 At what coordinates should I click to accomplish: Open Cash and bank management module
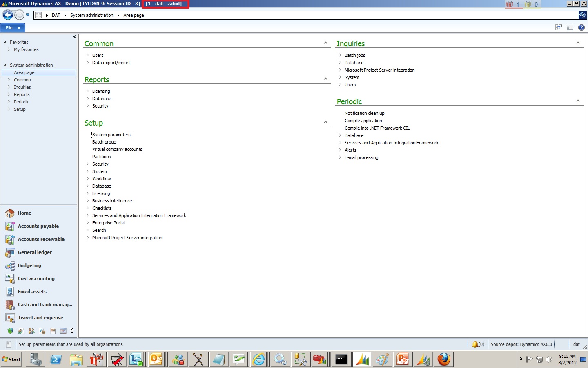[x=45, y=305]
